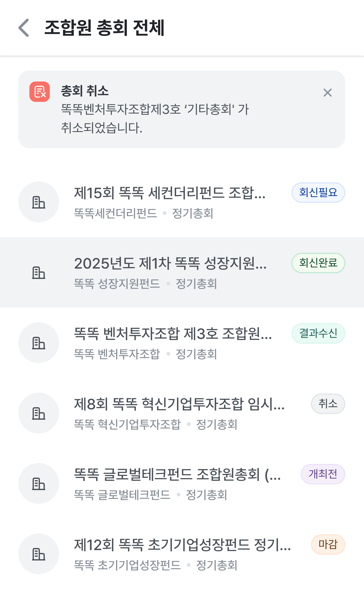The image size is (364, 589).
Task: Dismiss the 총회 취소 notification banner
Action: click(x=327, y=93)
